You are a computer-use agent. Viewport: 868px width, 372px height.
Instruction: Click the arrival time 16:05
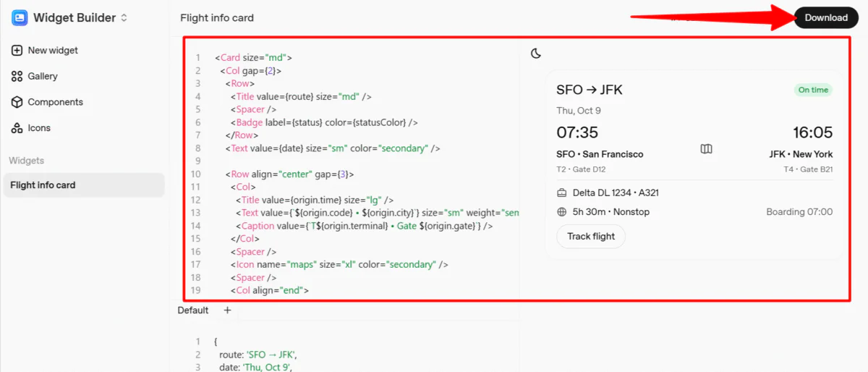[812, 132]
